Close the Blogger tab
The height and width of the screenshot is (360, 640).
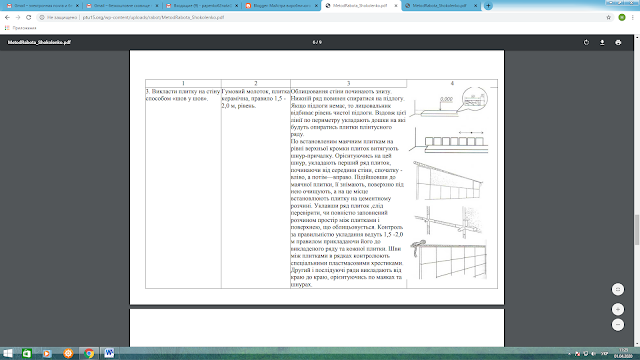click(x=316, y=6)
